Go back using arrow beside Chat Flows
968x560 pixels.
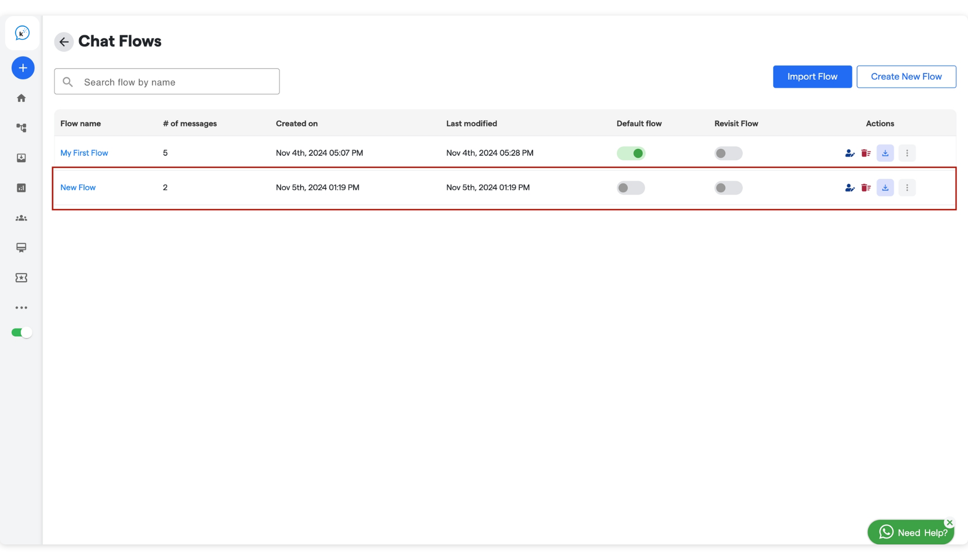(64, 41)
